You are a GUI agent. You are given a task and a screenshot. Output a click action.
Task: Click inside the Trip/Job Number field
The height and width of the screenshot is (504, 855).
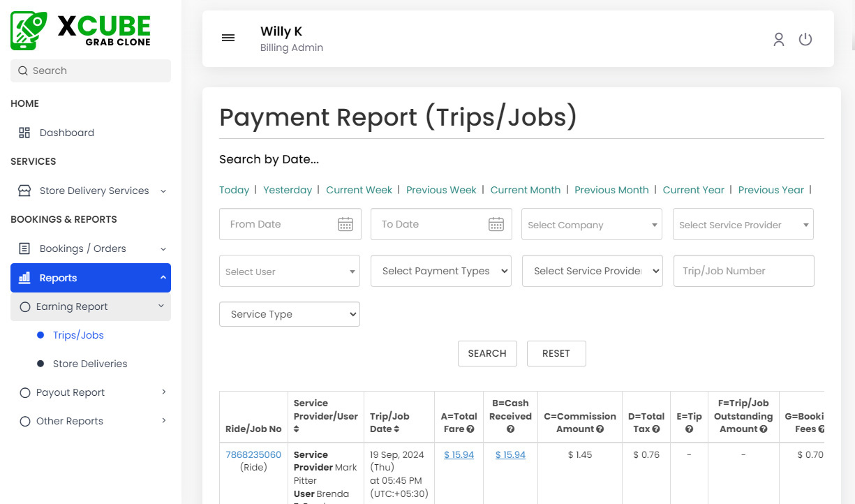(743, 271)
